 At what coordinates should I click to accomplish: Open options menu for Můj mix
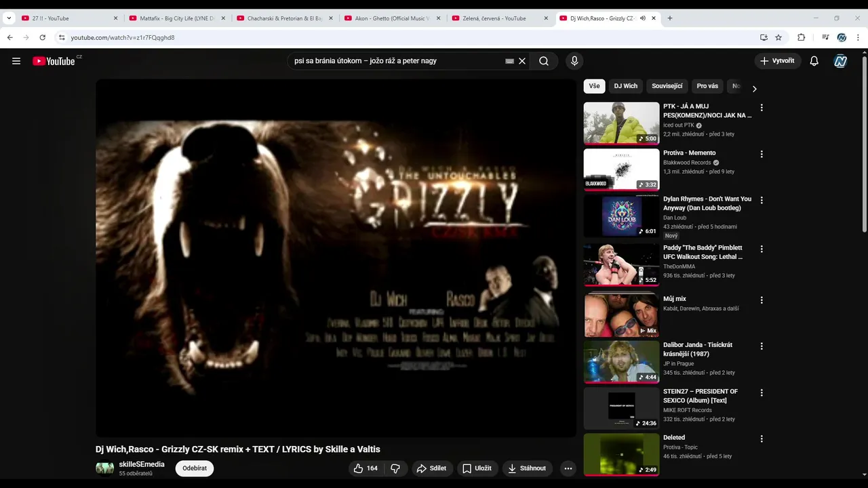click(762, 300)
